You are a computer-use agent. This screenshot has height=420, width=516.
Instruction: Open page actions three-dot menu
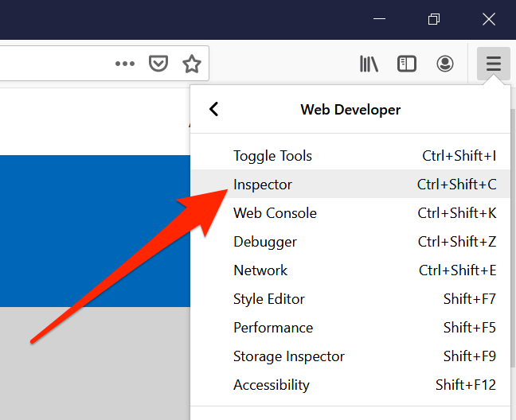click(x=125, y=64)
